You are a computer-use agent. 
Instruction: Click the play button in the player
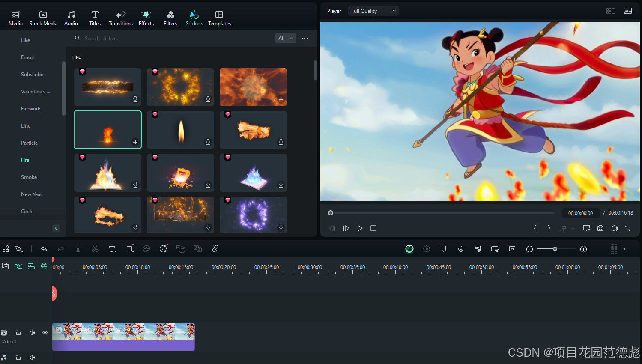click(360, 228)
